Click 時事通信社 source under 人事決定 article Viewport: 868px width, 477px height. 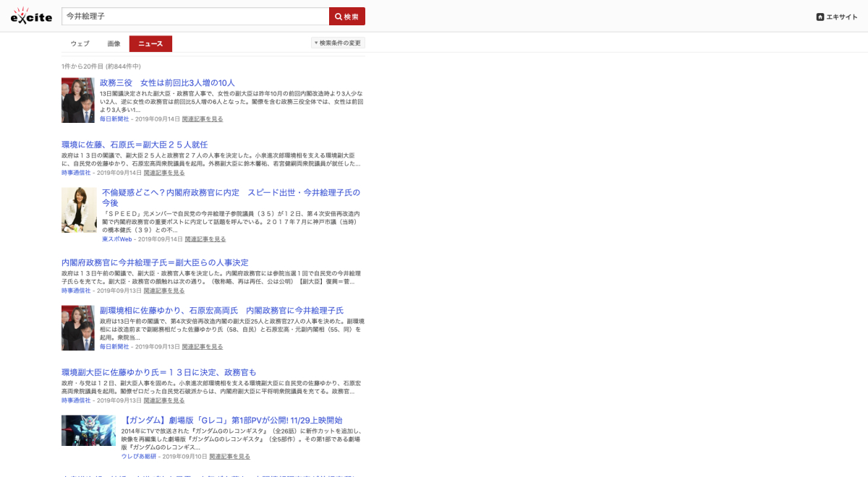point(76,291)
